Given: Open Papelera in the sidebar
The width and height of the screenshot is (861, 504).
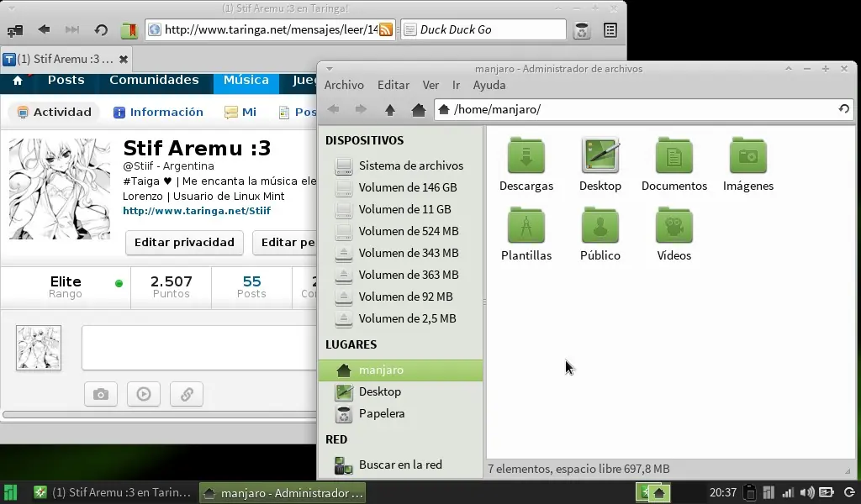Looking at the screenshot, I should coord(400,413).
